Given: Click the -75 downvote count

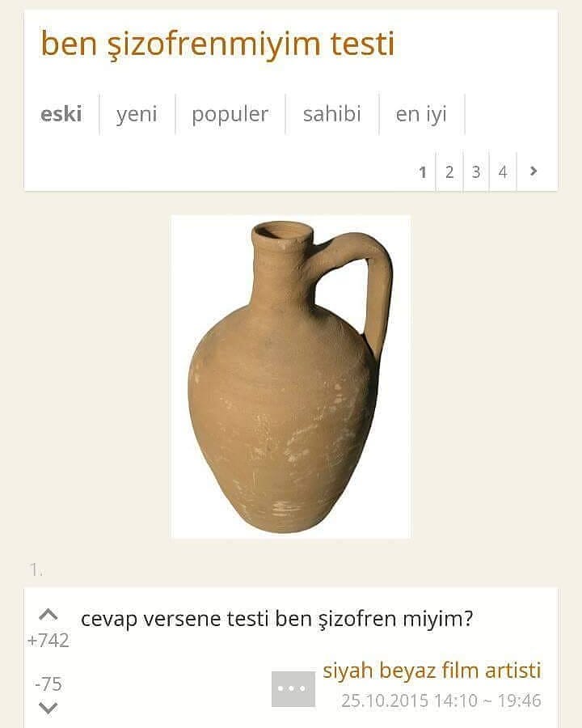Looking at the screenshot, I should pyautogui.click(x=48, y=684).
